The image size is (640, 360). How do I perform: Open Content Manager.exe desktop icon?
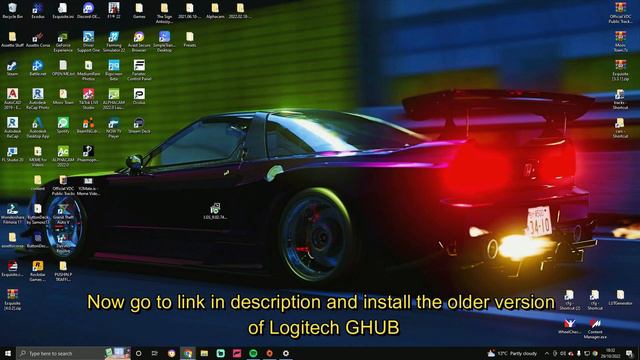coord(595,329)
